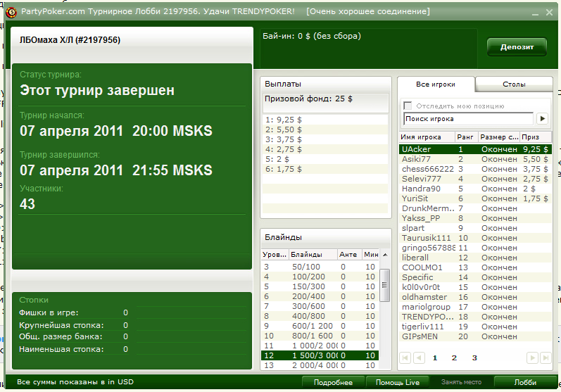Click the Блайнды column header
Image resolution: width=561 pixels, height=392 pixels.
(313, 255)
